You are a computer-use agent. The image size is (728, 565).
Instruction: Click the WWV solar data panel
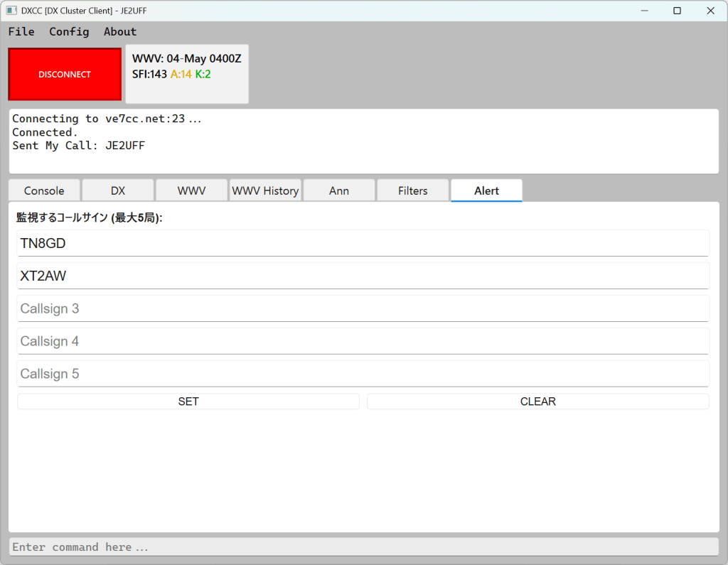pyautogui.click(x=187, y=74)
